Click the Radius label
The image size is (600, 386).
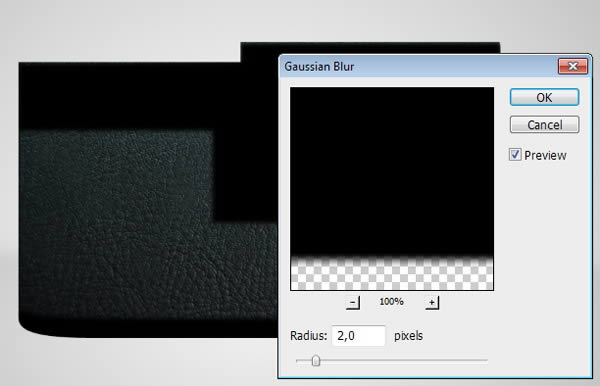[x=308, y=336]
